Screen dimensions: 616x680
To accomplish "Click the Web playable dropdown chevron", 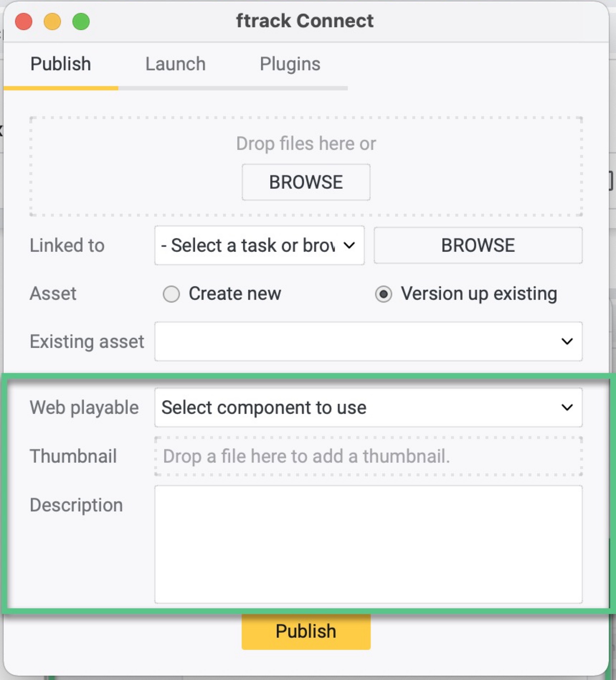I will pyautogui.click(x=567, y=407).
